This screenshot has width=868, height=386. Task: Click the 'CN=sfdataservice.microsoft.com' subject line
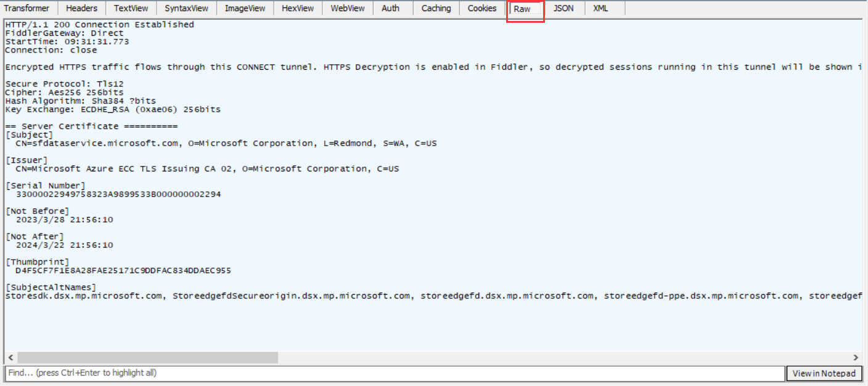point(226,143)
